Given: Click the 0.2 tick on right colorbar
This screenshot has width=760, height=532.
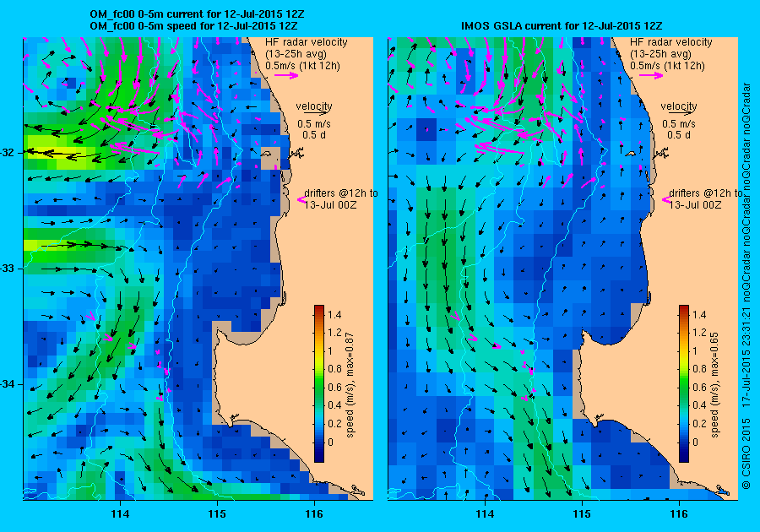Looking at the screenshot, I should coord(699,423).
